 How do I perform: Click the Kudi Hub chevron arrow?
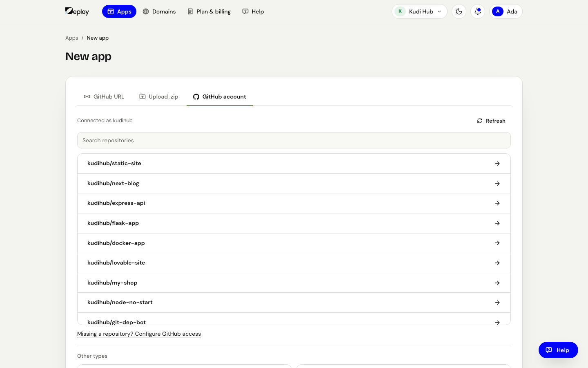coord(439,11)
